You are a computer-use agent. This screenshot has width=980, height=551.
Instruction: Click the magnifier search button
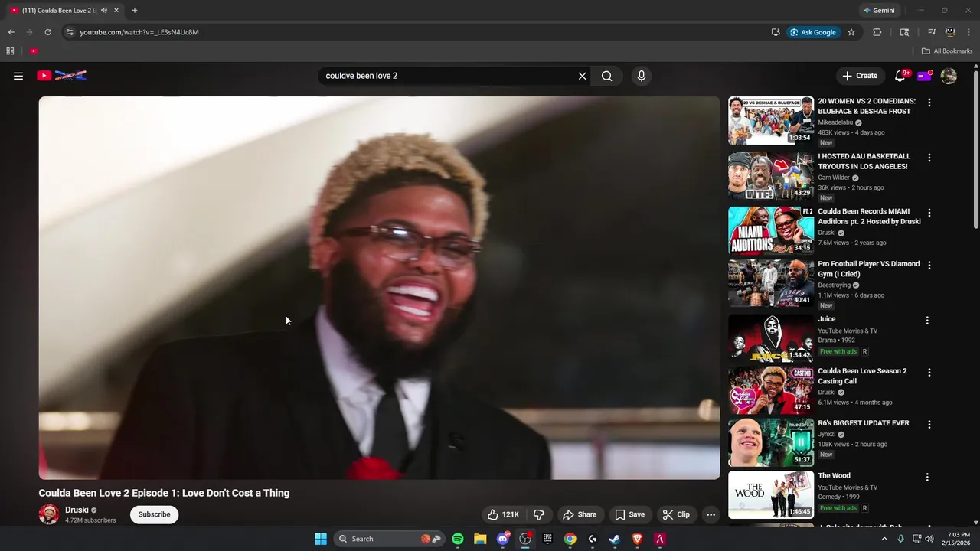(606, 76)
